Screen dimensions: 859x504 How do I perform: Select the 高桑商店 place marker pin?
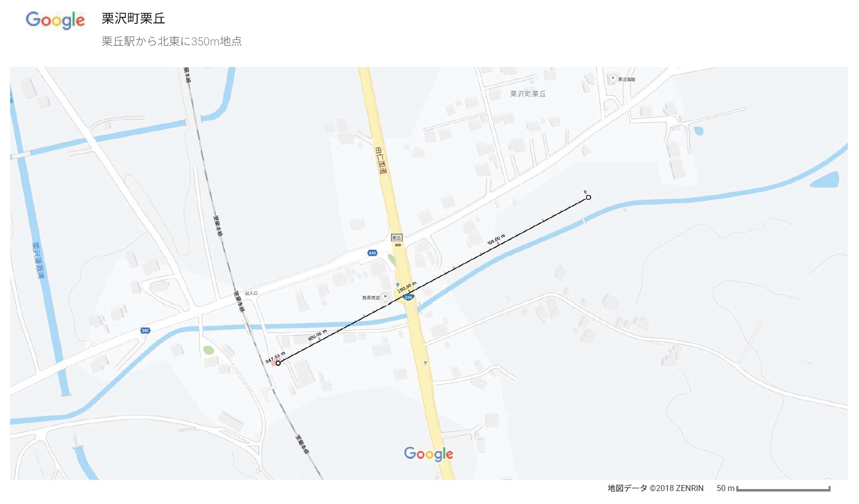385,297
